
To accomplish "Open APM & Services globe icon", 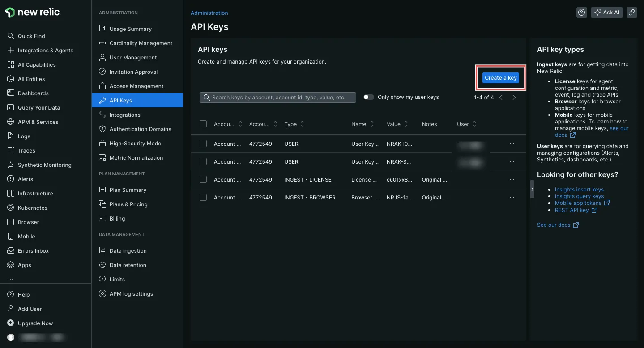I will pos(11,122).
